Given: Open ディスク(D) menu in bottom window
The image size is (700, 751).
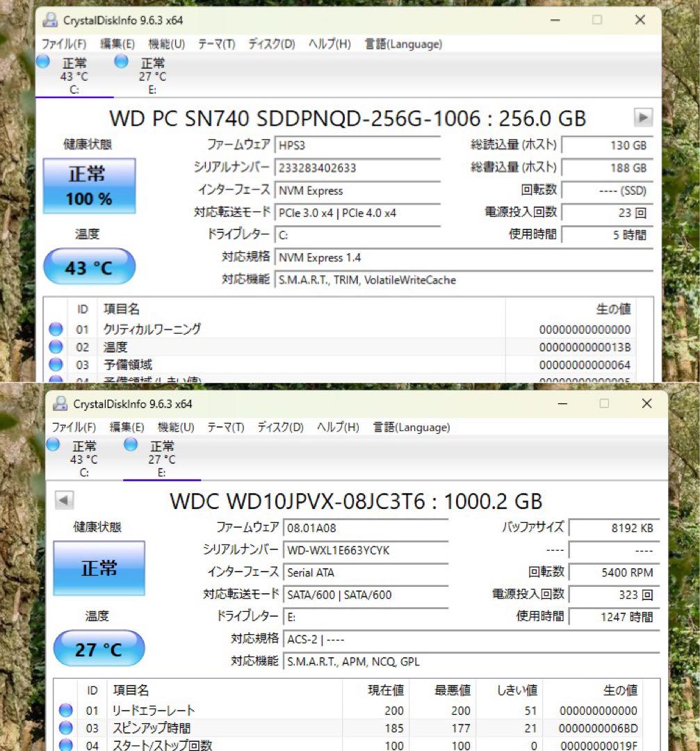Looking at the screenshot, I should click(280, 427).
